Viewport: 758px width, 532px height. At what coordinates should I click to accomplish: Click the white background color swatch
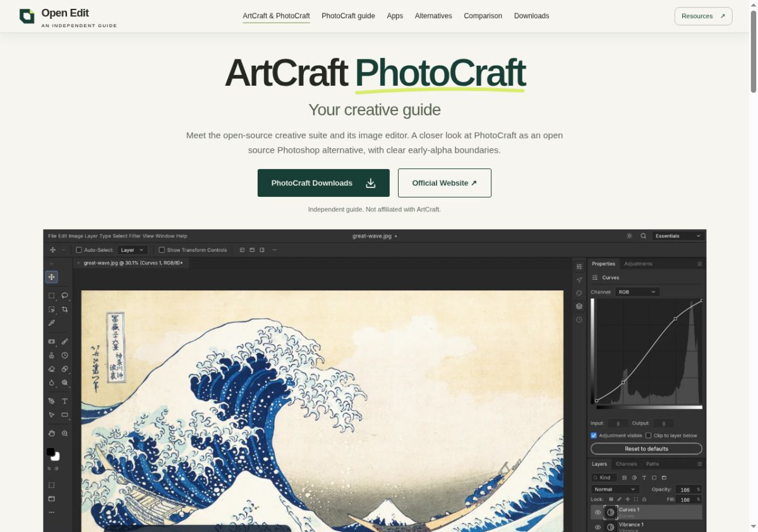[56, 457]
